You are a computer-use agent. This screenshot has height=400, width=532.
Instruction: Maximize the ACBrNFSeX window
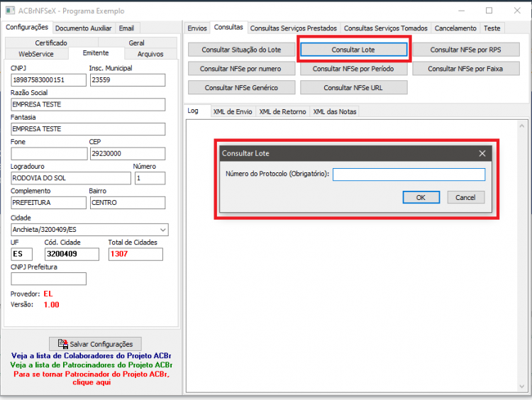pos(489,11)
